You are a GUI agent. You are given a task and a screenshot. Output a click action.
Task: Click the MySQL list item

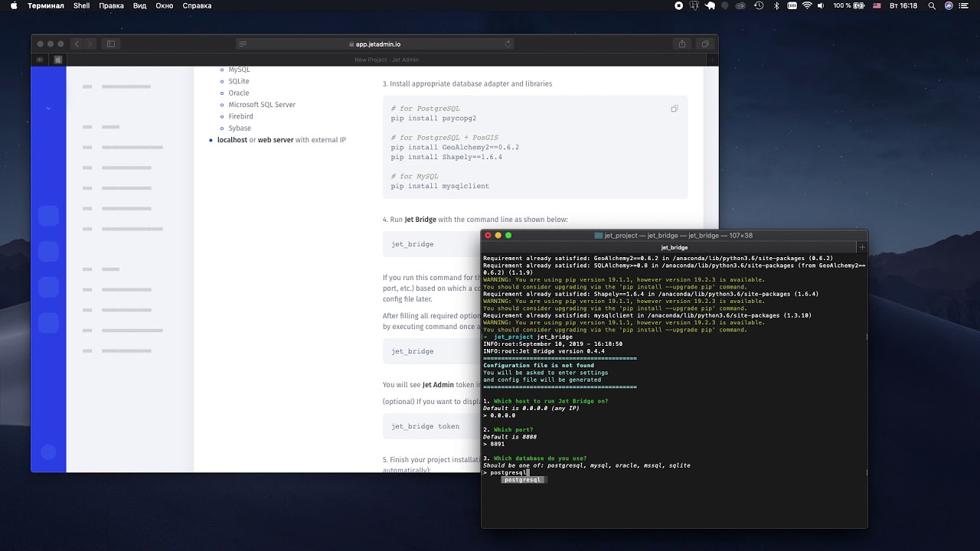[239, 70]
